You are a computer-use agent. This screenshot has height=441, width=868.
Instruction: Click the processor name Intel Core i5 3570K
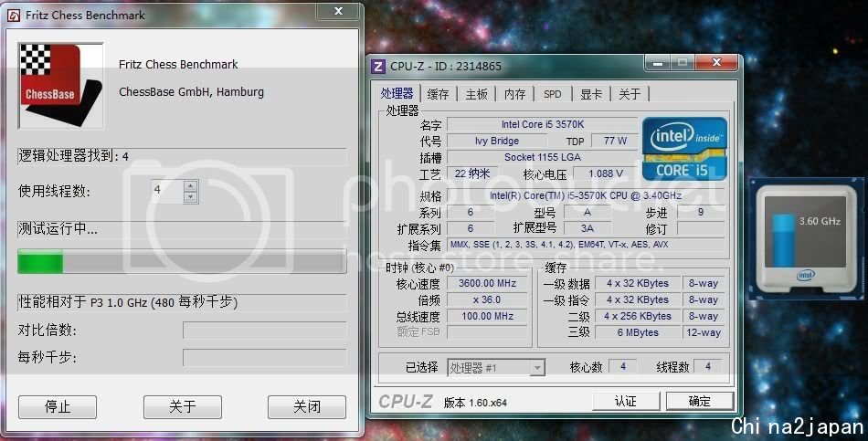pyautogui.click(x=543, y=124)
